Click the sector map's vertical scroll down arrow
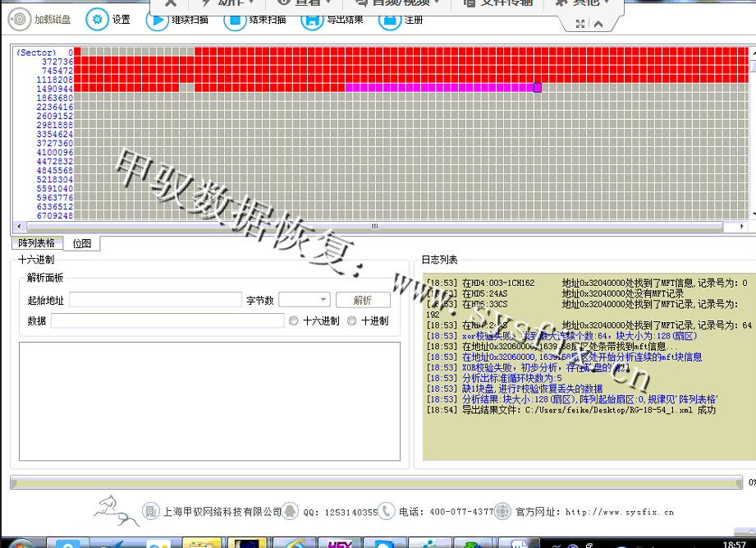756x548 pixels. coord(753,214)
